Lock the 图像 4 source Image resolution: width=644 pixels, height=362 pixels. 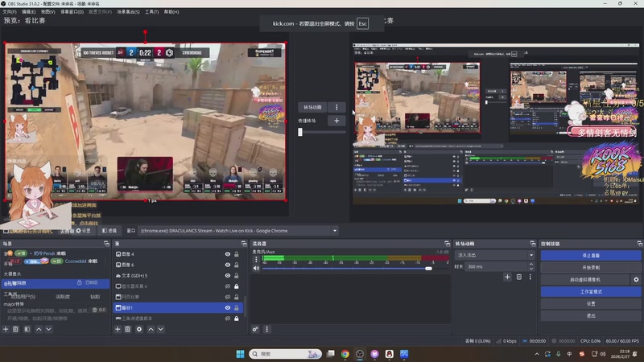[237, 254]
